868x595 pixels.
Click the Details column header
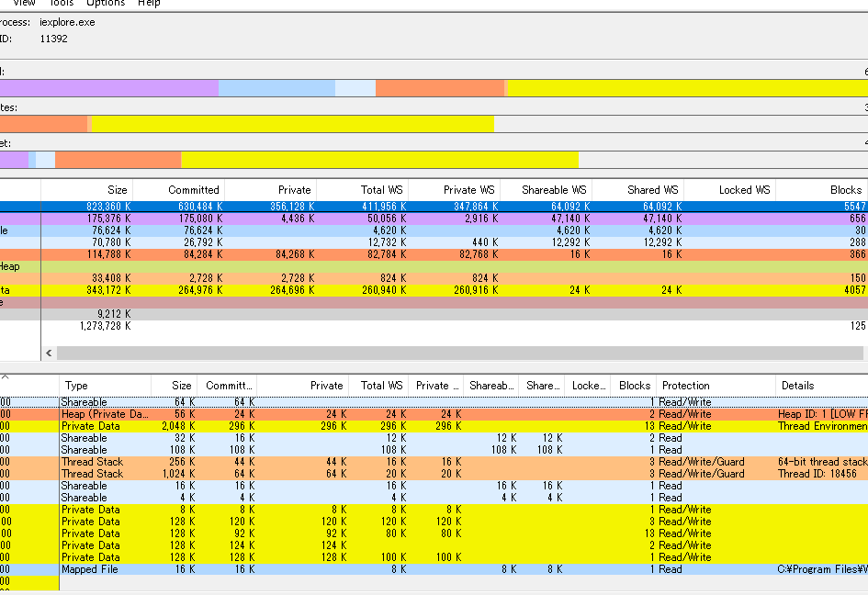[797, 386]
